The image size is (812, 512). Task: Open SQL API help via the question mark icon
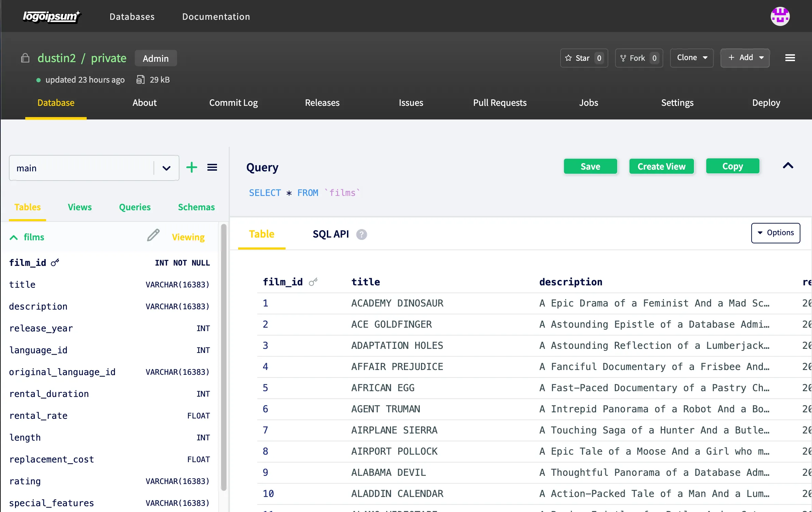[361, 234]
